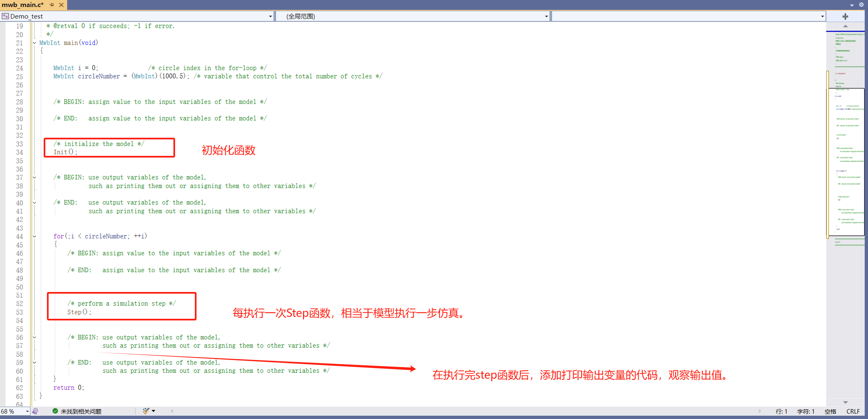The height and width of the screenshot is (419, 868).
Task: Click the 'for(;i < circleNumber; ++i)' line
Action: pyautogui.click(x=100, y=236)
